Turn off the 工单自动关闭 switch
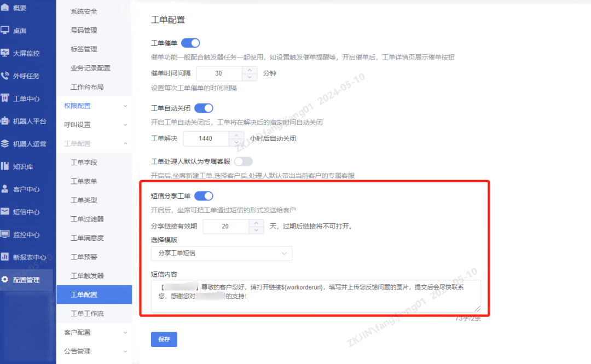591x364 pixels. pyautogui.click(x=204, y=108)
